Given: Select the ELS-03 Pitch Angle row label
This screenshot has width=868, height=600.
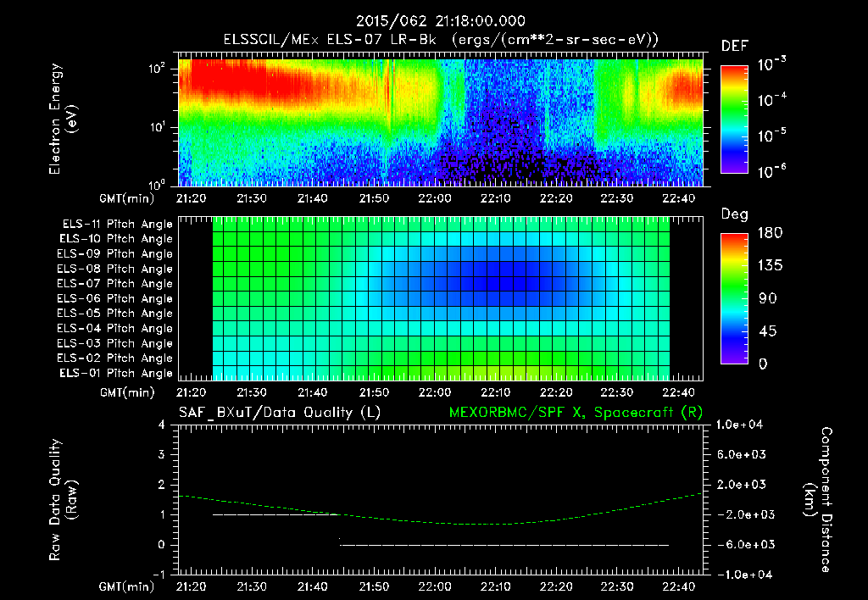Looking at the screenshot, I should tap(115, 343).
